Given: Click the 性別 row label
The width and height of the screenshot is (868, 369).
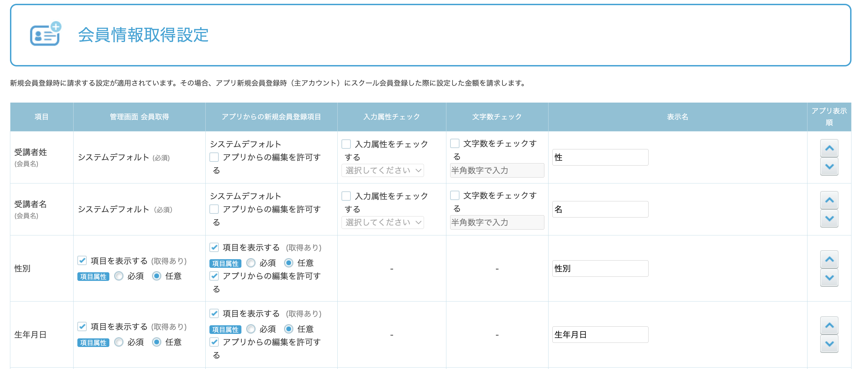Looking at the screenshot, I should click(22, 268).
